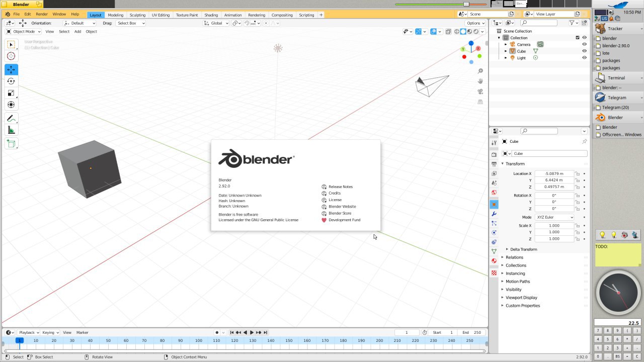Open the XYZ Euler rotation mode dropdown
This screenshot has width=644, height=362.
click(x=554, y=217)
